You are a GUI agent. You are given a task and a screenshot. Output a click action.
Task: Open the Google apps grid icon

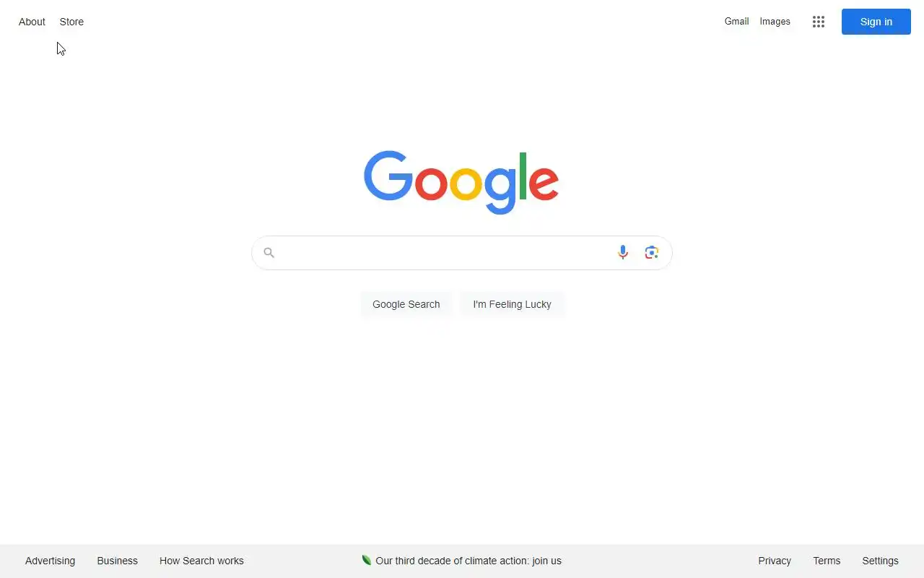point(818,22)
